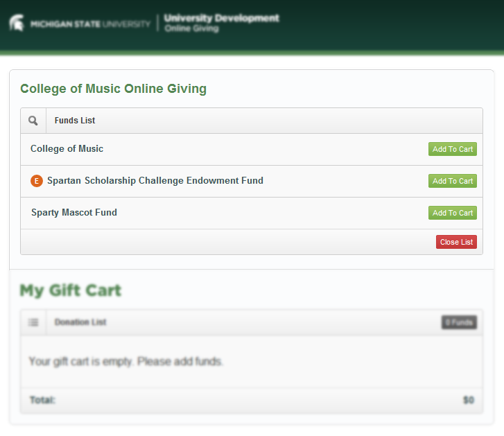
Task: Select the Sparty Mascot Fund name
Action: (x=74, y=212)
